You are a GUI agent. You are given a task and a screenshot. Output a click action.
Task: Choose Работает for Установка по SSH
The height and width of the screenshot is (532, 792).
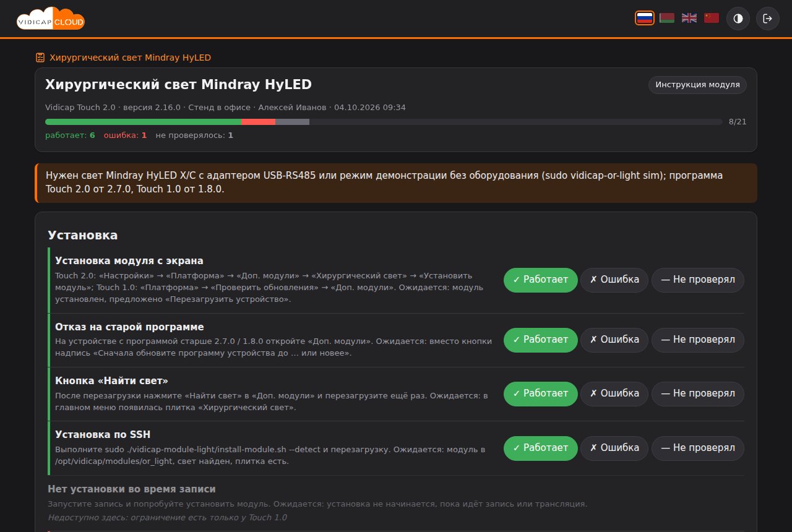(x=541, y=448)
